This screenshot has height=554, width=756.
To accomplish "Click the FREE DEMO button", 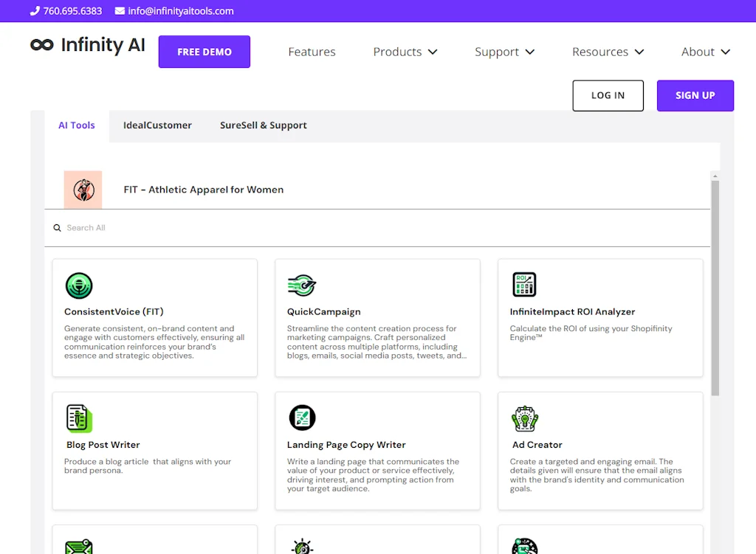I will [204, 52].
